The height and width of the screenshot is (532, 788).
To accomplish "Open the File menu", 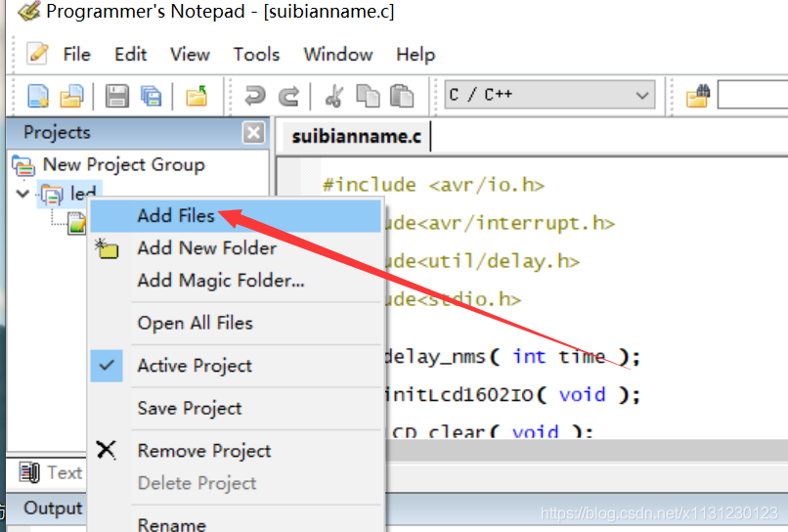I will pos(76,54).
